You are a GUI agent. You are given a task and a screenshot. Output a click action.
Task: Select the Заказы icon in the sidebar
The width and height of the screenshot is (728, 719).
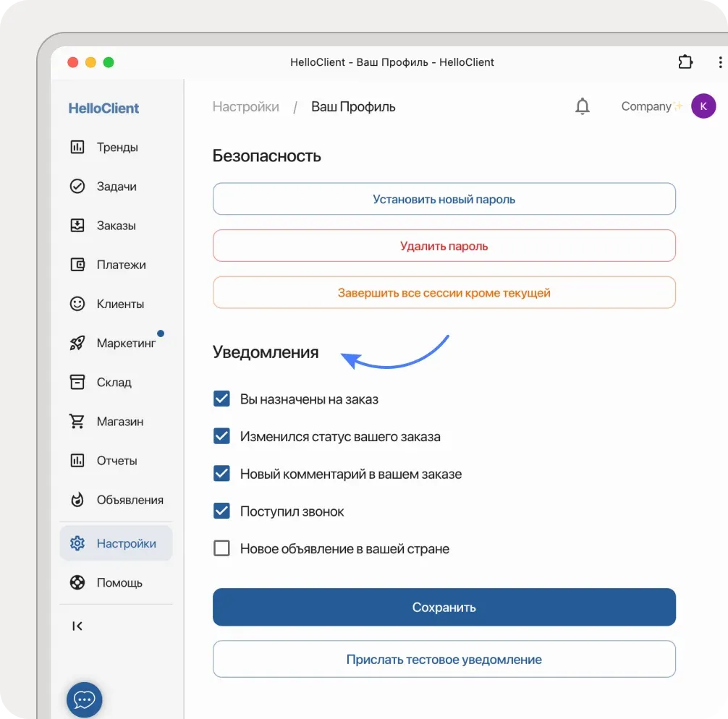[78, 225]
